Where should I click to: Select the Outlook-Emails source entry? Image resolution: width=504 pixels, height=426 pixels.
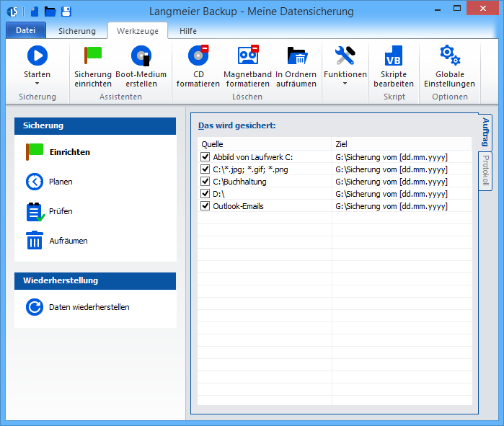point(238,206)
